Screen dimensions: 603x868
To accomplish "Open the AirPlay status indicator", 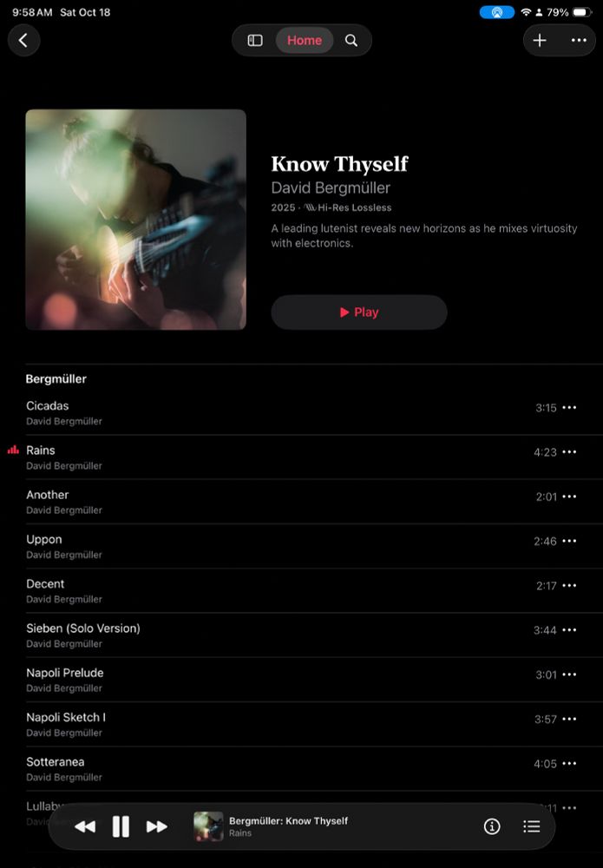I will (x=497, y=12).
